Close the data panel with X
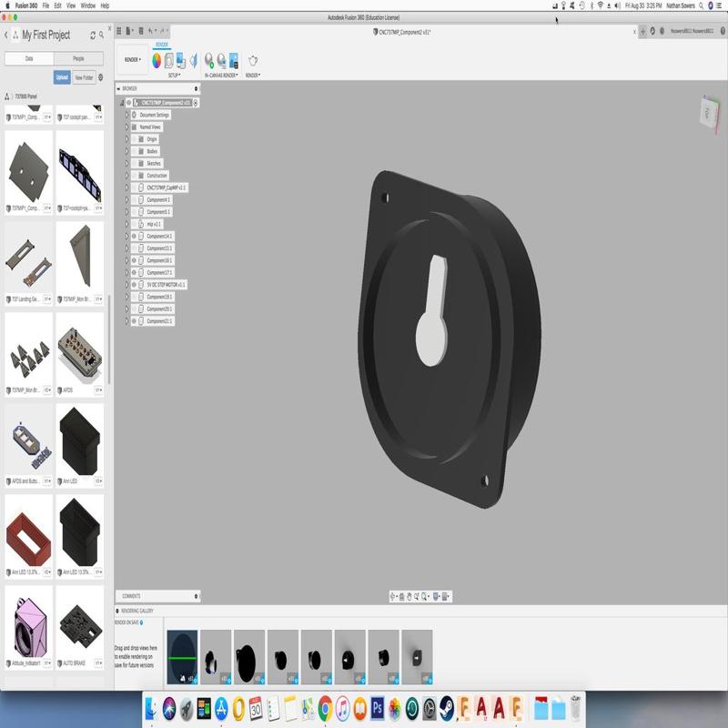728x728 pixels. point(109,28)
